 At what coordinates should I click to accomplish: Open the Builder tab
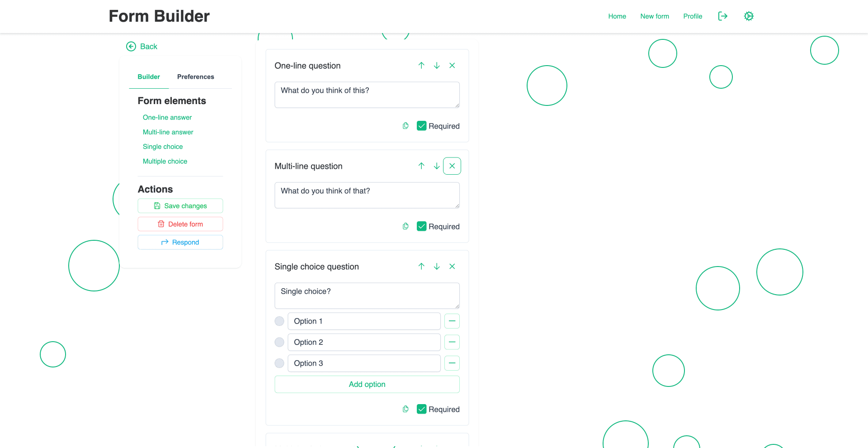coord(148,76)
